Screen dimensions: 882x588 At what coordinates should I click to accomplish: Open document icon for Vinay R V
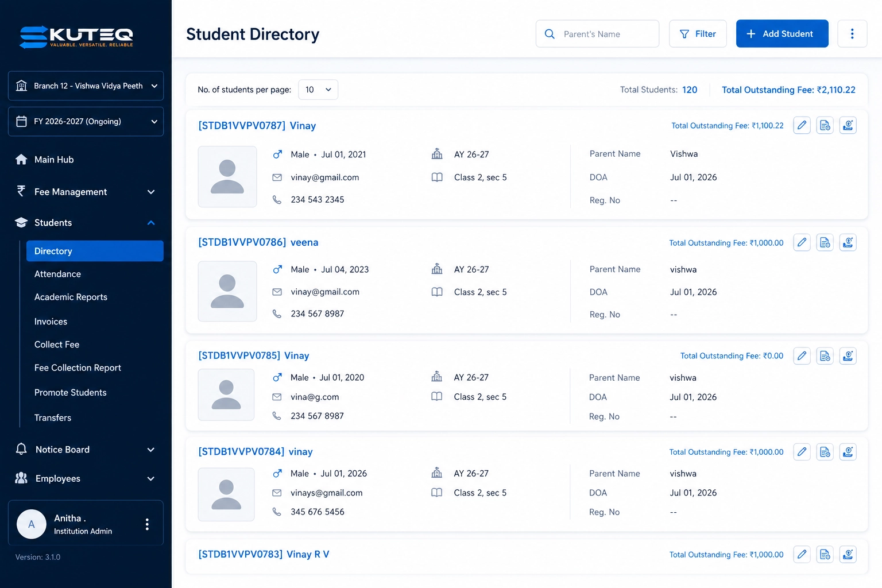(825, 554)
